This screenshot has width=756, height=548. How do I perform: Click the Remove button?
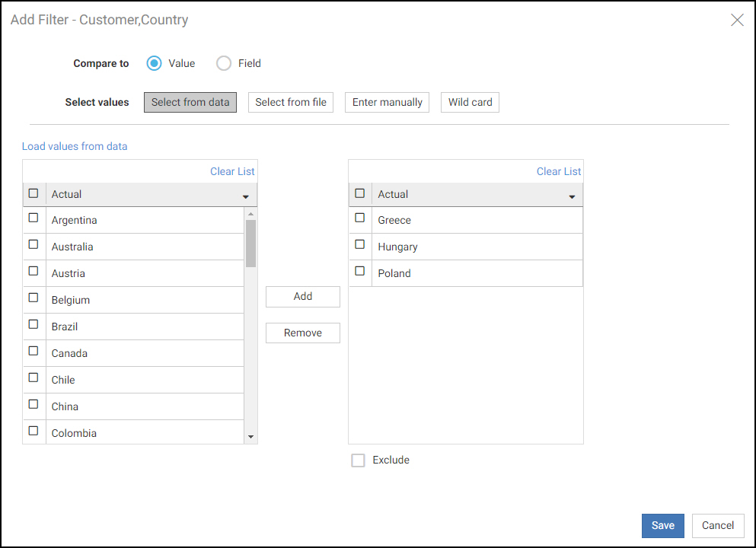click(x=302, y=333)
